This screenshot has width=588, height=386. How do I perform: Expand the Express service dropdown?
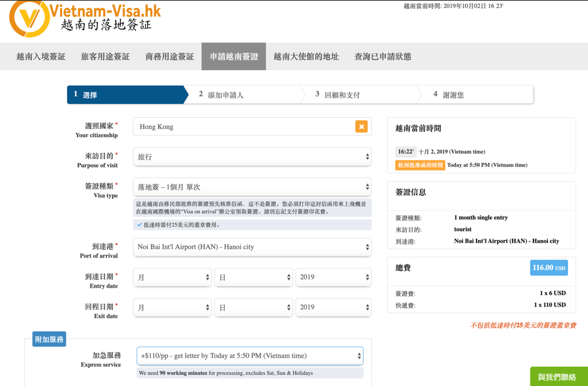point(250,356)
